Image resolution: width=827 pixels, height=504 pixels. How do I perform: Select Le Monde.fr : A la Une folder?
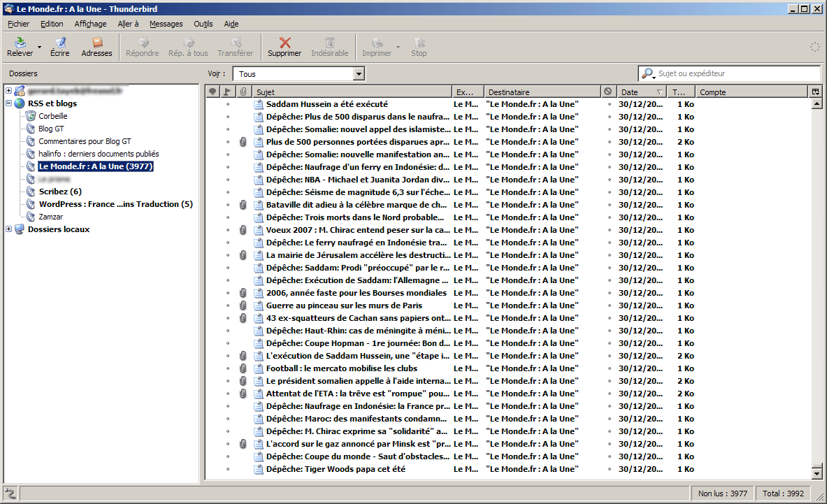tap(96, 166)
